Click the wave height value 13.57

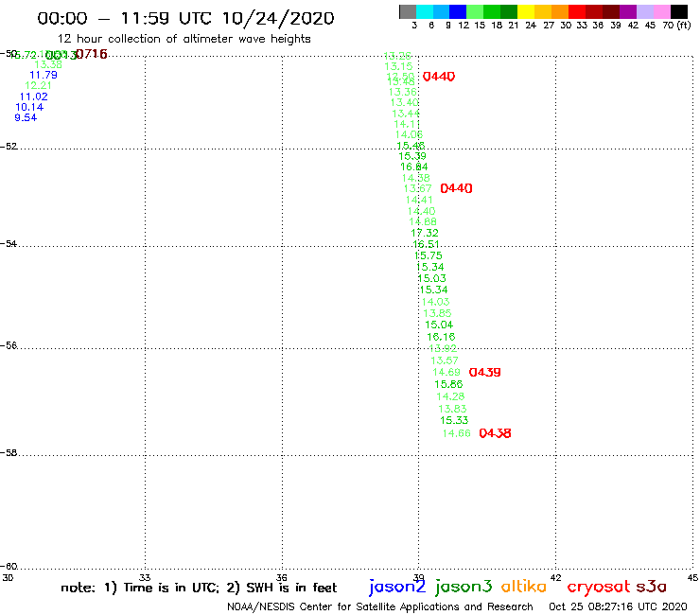445,360
